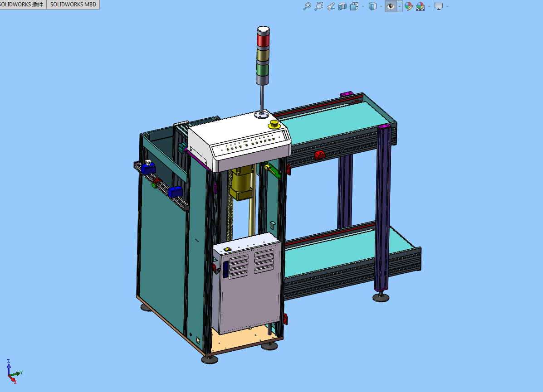This screenshot has height=392, width=543.
Task: Select Zoom to Area tool
Action: [x=319, y=6]
